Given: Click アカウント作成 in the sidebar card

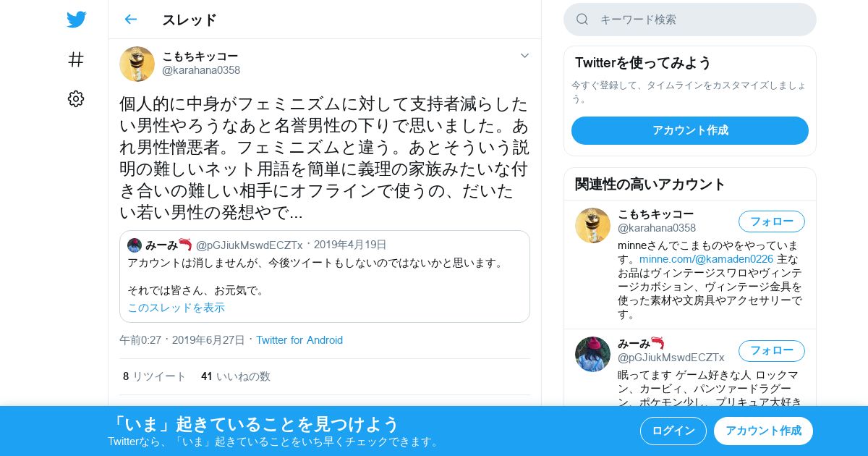Looking at the screenshot, I should (690, 130).
